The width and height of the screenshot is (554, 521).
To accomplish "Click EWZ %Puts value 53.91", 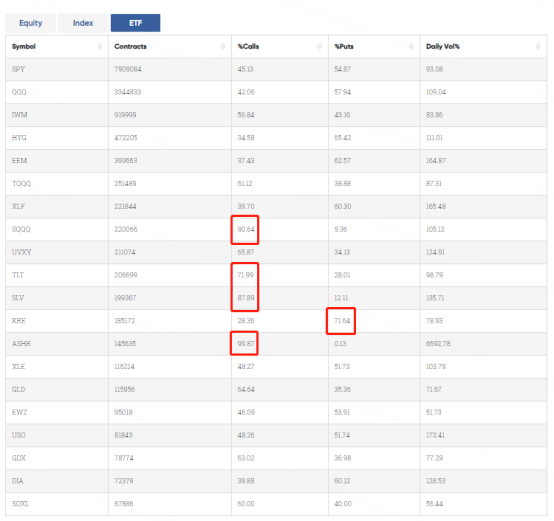I will pos(342,412).
